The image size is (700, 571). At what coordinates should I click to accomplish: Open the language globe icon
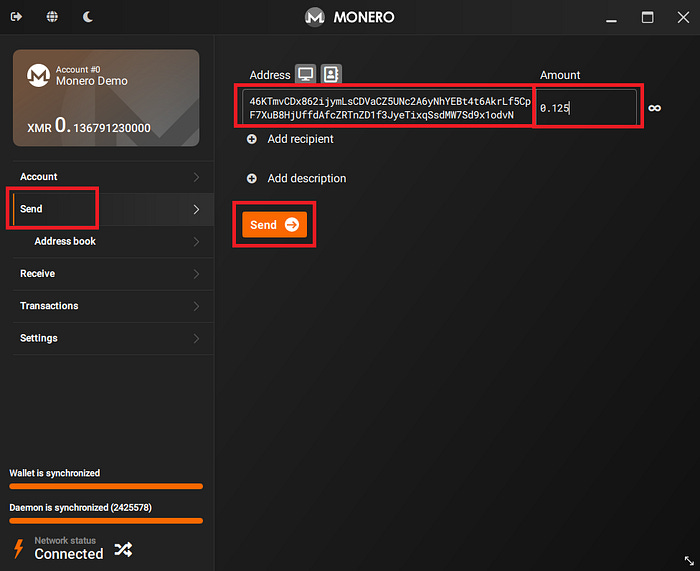click(52, 17)
